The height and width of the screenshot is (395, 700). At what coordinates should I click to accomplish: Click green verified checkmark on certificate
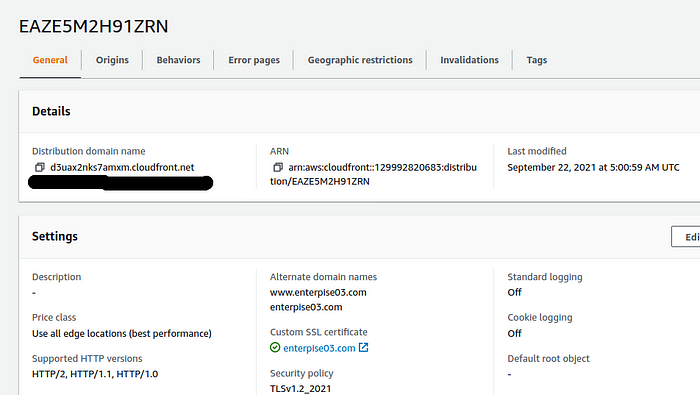(x=275, y=348)
